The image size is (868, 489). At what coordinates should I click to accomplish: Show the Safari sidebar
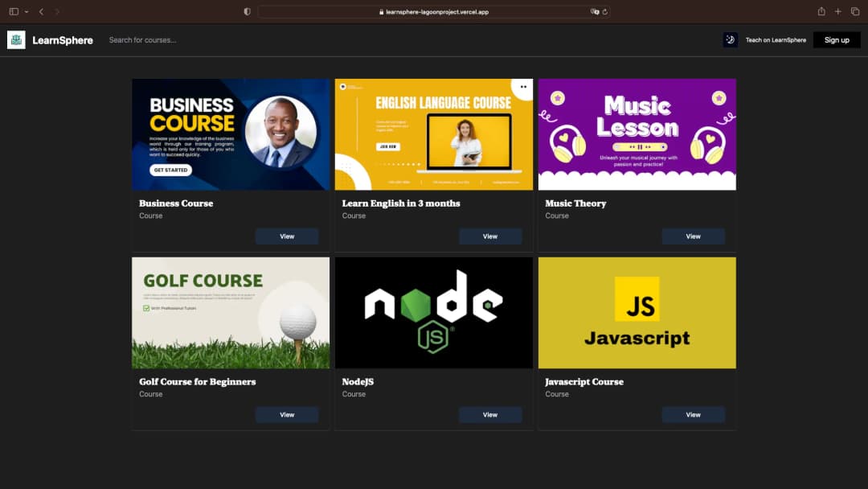coord(14,11)
